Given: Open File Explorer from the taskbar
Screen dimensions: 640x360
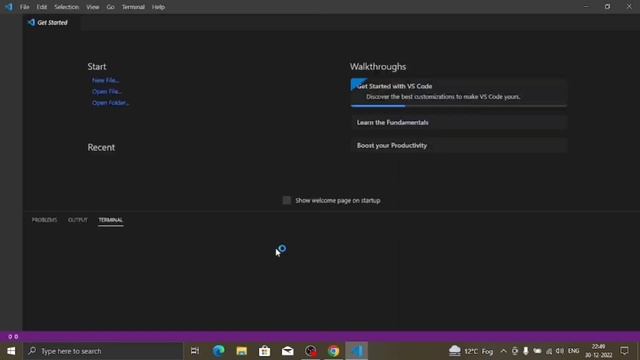Looking at the screenshot, I should (x=242, y=351).
